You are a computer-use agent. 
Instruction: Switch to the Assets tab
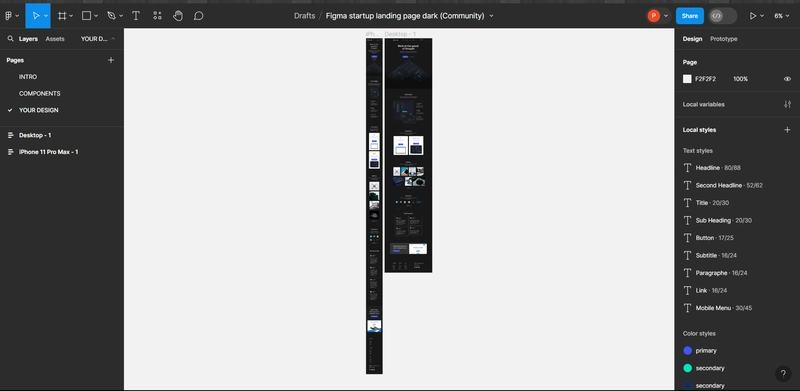pos(55,39)
